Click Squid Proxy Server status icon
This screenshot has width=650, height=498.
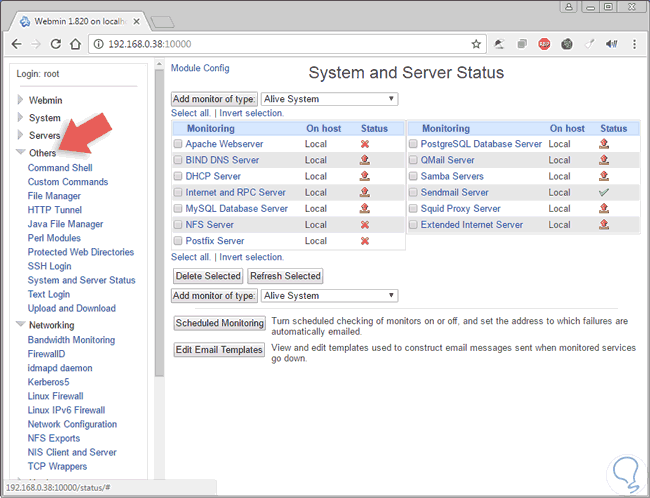click(604, 208)
